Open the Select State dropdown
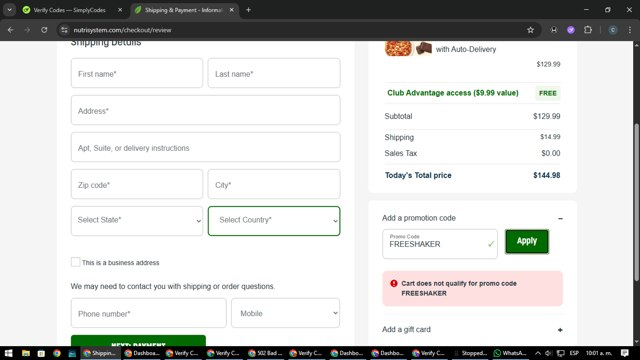This screenshot has width=640, height=360. 137,221
